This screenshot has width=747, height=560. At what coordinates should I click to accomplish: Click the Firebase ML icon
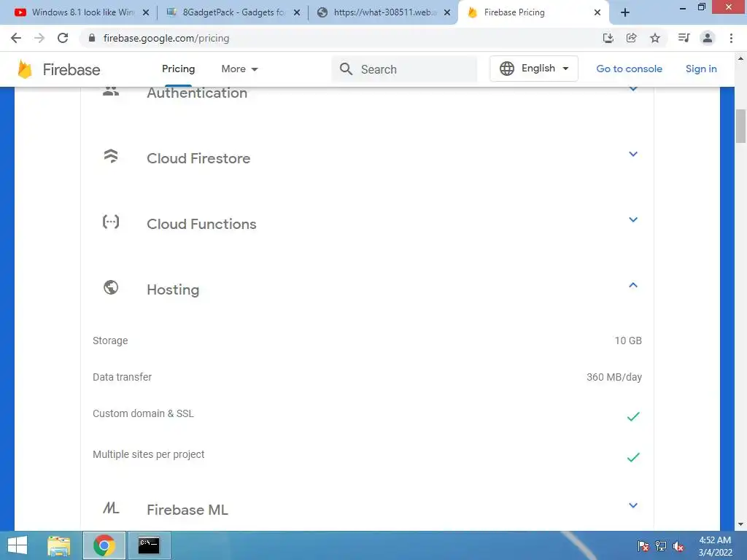[x=111, y=507]
